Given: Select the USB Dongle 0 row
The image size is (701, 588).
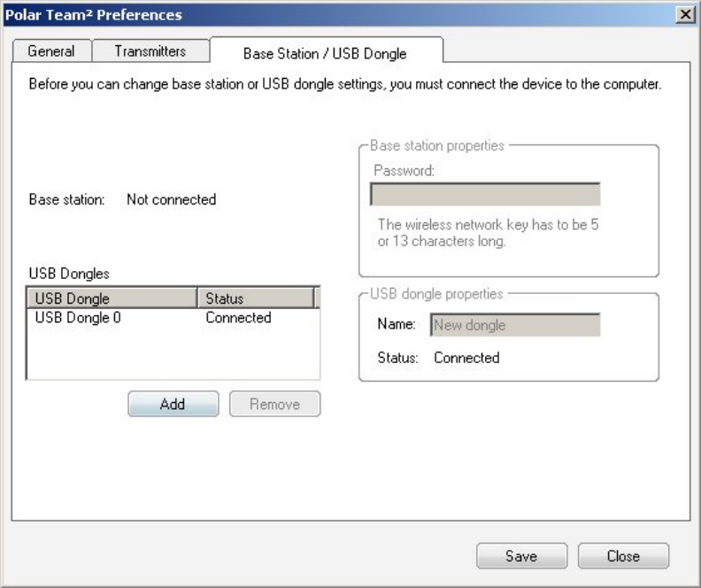Looking at the screenshot, I should pyautogui.click(x=173, y=318).
